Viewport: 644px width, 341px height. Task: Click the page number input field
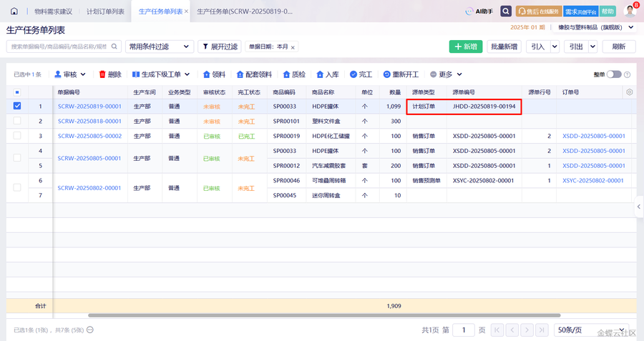pyautogui.click(x=464, y=330)
